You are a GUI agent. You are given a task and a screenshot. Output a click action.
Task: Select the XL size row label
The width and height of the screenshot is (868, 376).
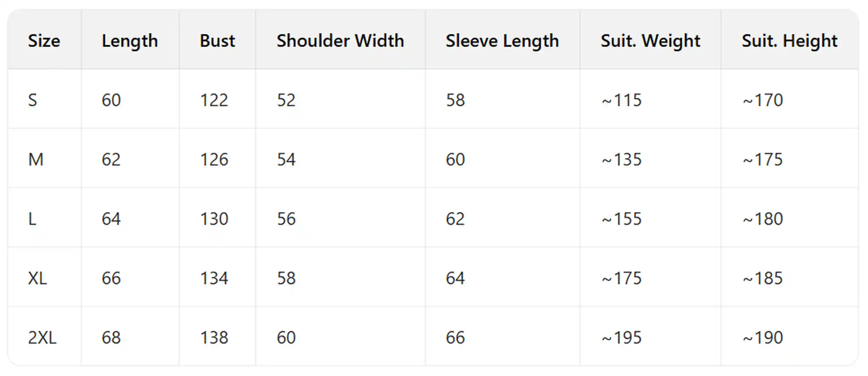pyautogui.click(x=37, y=278)
